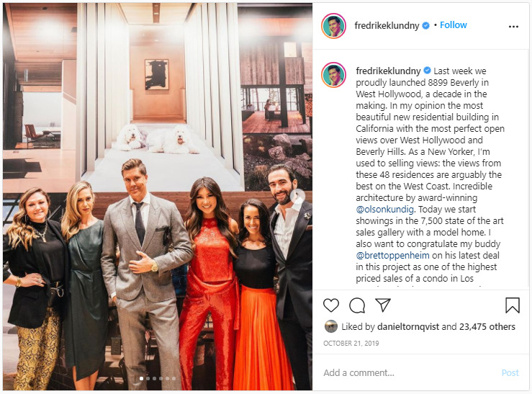Like the post with the heart icon
532x394 pixels.
330,305
